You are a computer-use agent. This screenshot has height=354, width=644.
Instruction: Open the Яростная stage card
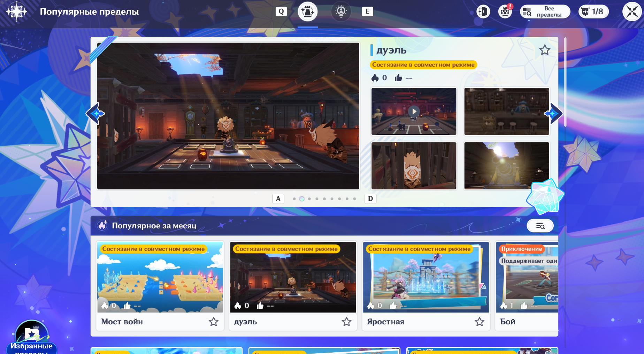tap(426, 286)
